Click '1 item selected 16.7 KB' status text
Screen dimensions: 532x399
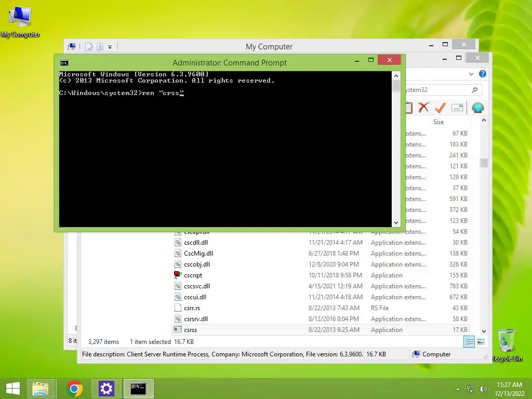(162, 342)
